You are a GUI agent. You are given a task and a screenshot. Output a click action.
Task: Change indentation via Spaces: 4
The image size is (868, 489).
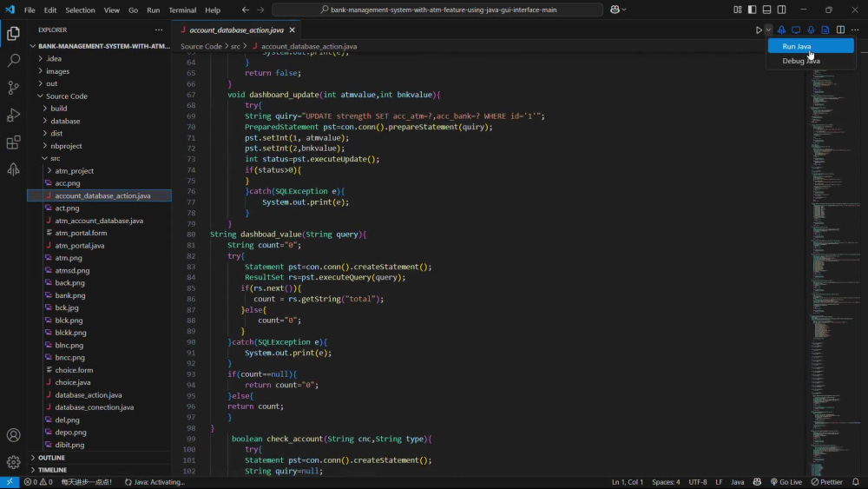(666, 482)
